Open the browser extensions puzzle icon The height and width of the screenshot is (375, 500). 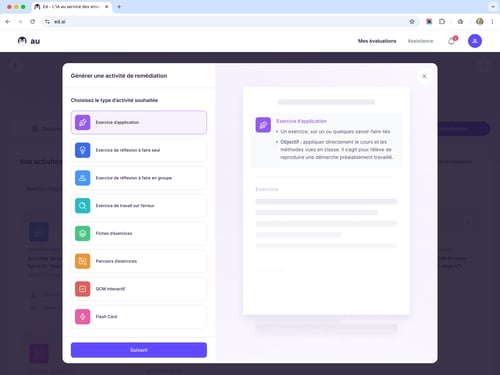(442, 22)
